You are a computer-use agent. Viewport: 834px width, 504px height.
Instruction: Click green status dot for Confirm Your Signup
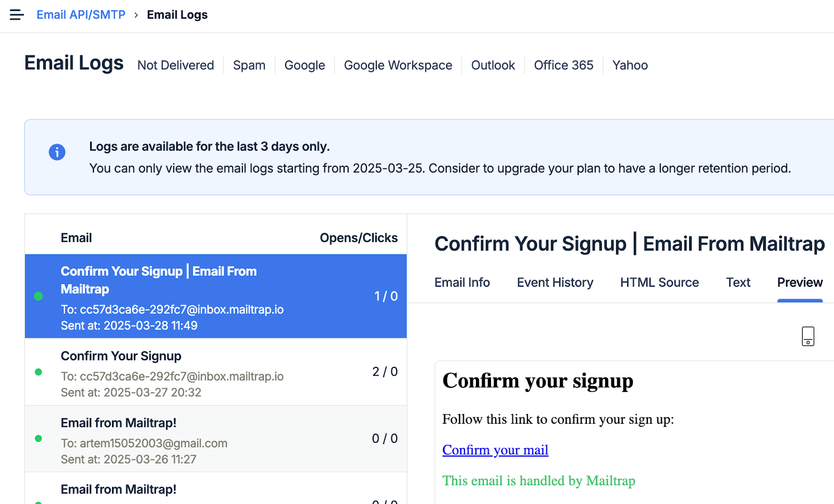38,372
